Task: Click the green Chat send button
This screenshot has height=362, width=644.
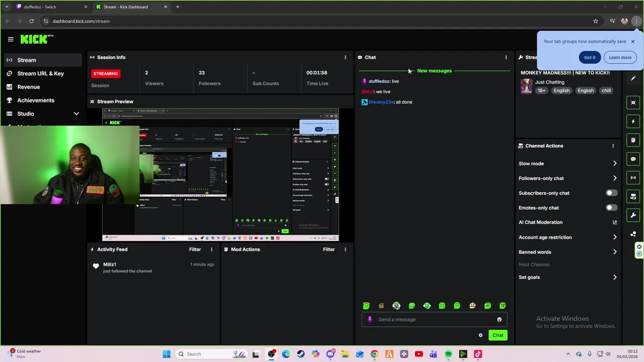Action: pos(498,335)
